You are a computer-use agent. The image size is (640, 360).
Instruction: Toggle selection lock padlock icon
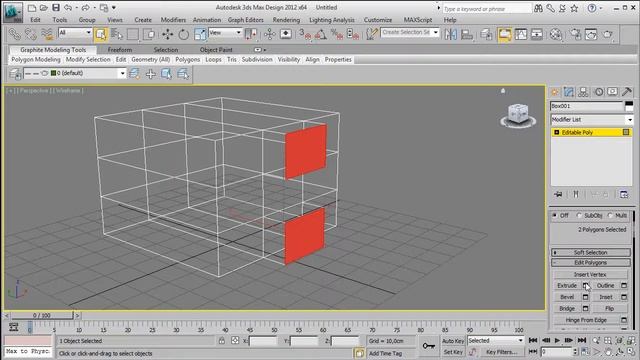coord(222,340)
